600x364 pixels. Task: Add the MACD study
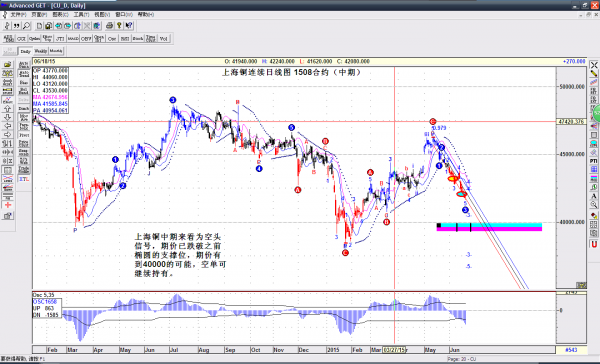click(x=73, y=38)
